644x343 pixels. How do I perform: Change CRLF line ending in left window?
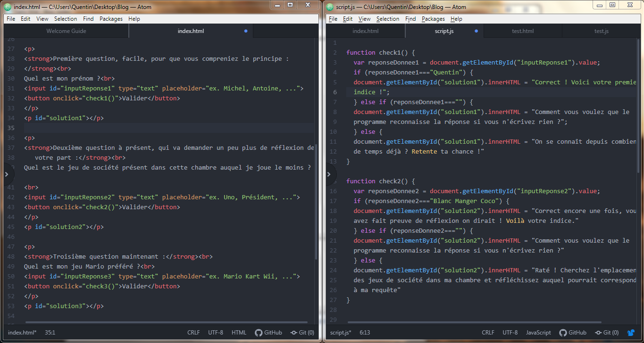pyautogui.click(x=193, y=332)
